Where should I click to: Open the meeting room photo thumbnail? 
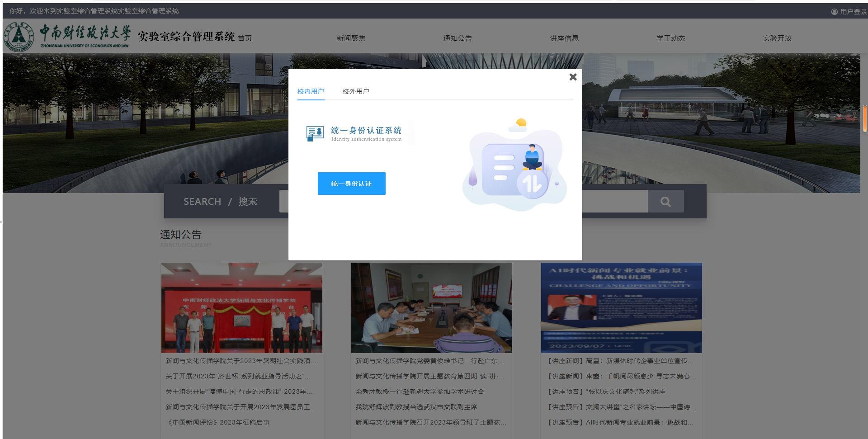(431, 307)
